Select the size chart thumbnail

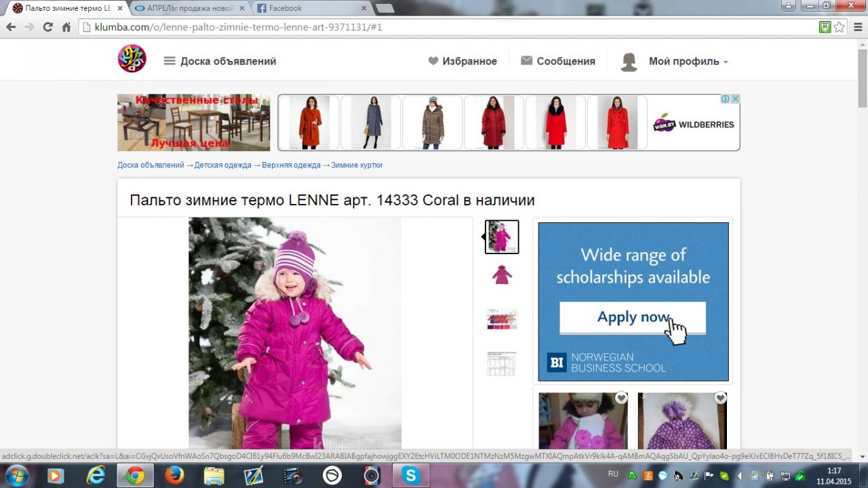502,363
